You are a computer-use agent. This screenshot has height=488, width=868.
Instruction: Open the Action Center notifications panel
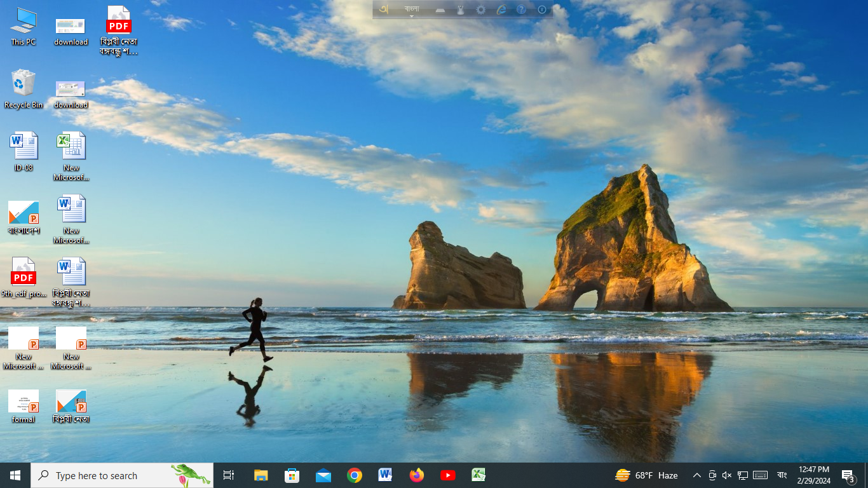(848, 475)
